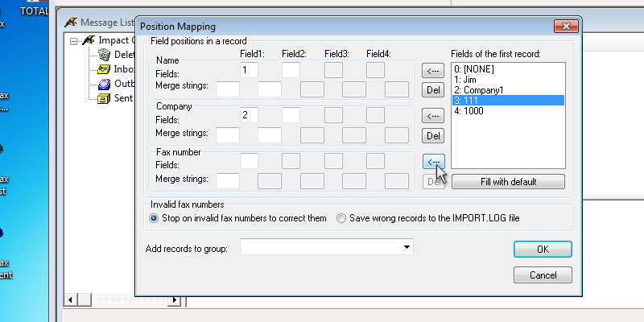Click the arrow button for Company fields
The height and width of the screenshot is (322, 644).
tap(433, 116)
